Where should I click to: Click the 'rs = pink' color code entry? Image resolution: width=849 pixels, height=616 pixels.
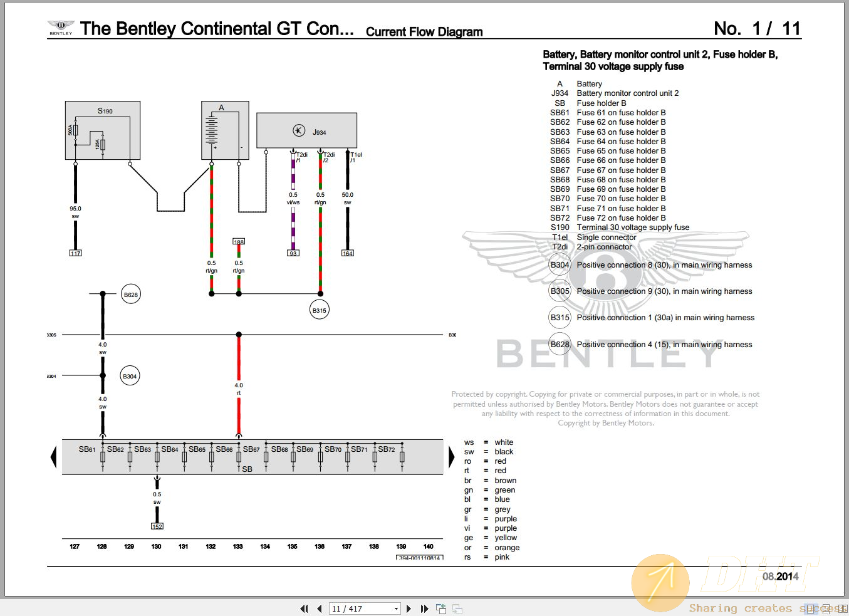(487, 557)
